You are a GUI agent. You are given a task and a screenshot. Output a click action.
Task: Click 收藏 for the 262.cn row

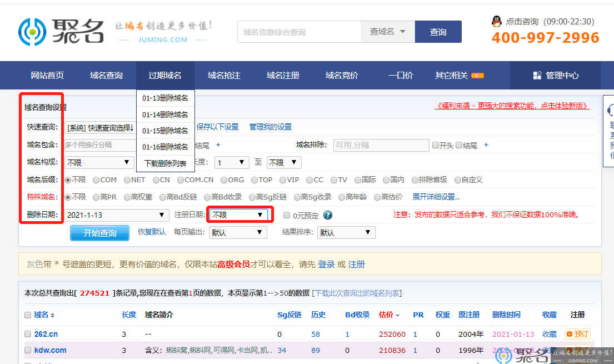(x=550, y=334)
